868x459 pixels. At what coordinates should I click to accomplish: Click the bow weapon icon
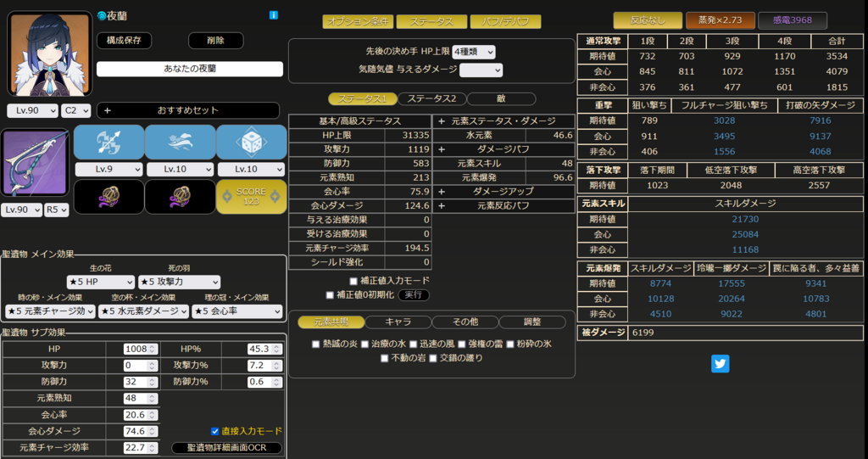pos(36,165)
